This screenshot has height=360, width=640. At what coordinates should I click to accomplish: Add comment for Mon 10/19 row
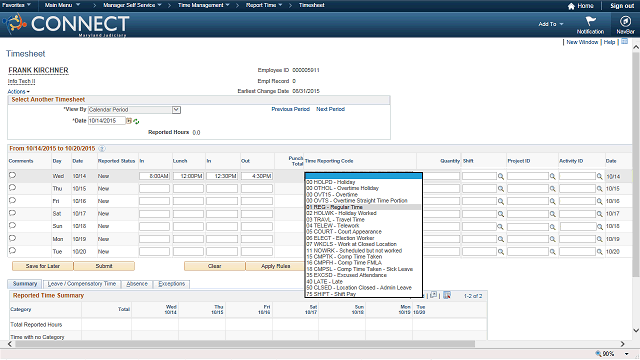pyautogui.click(x=12, y=238)
